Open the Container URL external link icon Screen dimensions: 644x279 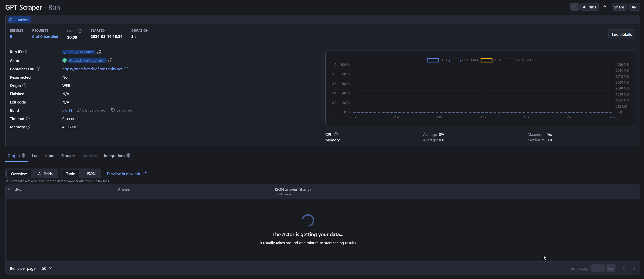pos(125,69)
